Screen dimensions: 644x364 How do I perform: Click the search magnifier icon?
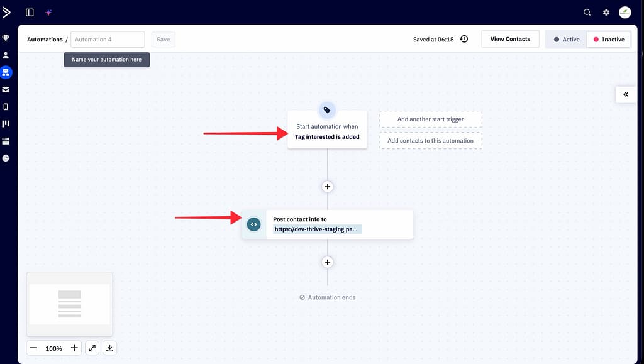587,12
